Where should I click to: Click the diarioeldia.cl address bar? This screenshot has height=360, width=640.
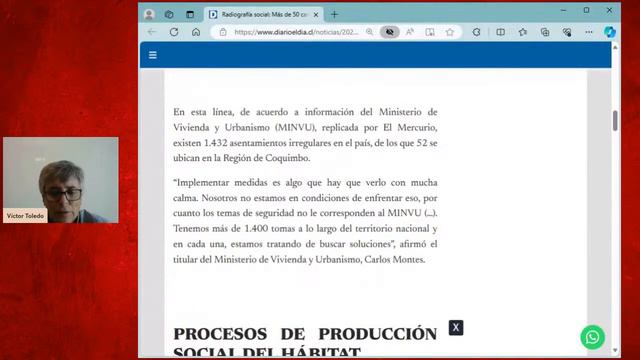pyautogui.click(x=296, y=32)
